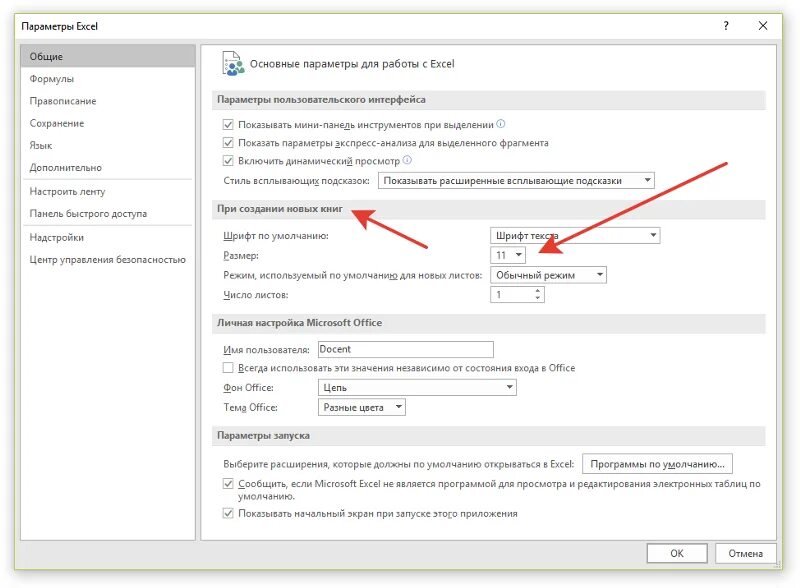
Task: Toggle Показывать начальный экран при запуске checkbox
Action: (x=228, y=513)
